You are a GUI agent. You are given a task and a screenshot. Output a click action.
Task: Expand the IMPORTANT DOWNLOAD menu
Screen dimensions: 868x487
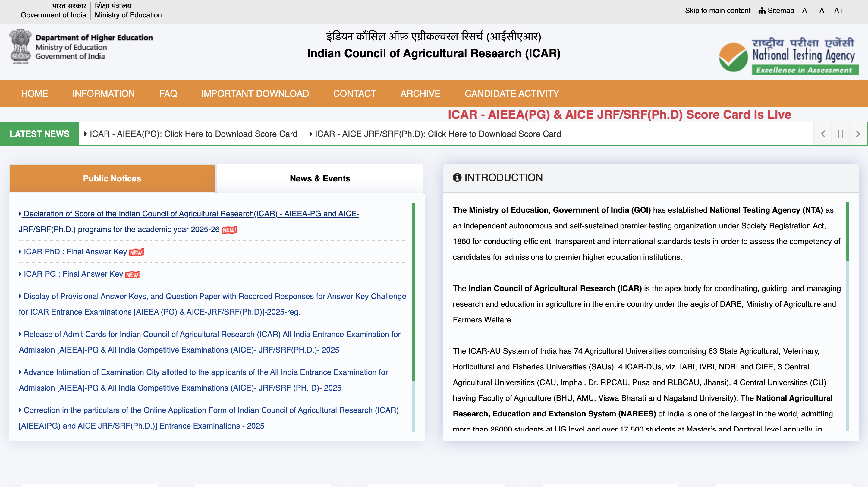pos(255,94)
